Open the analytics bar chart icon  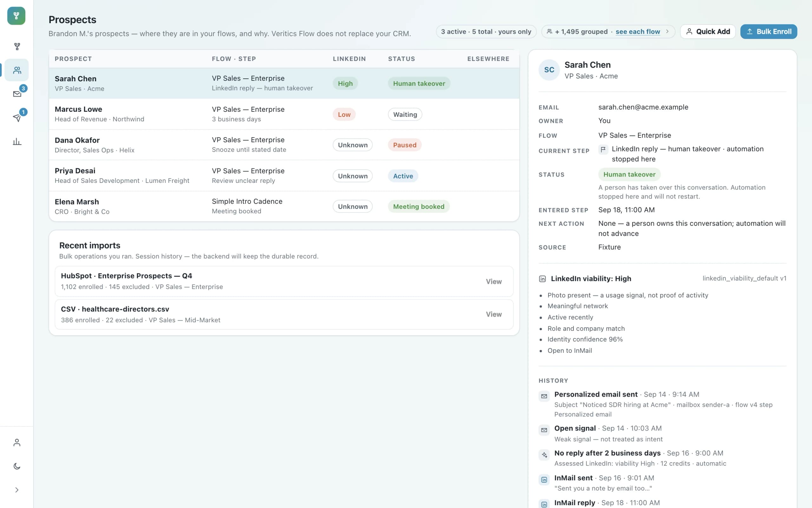pyautogui.click(x=17, y=142)
